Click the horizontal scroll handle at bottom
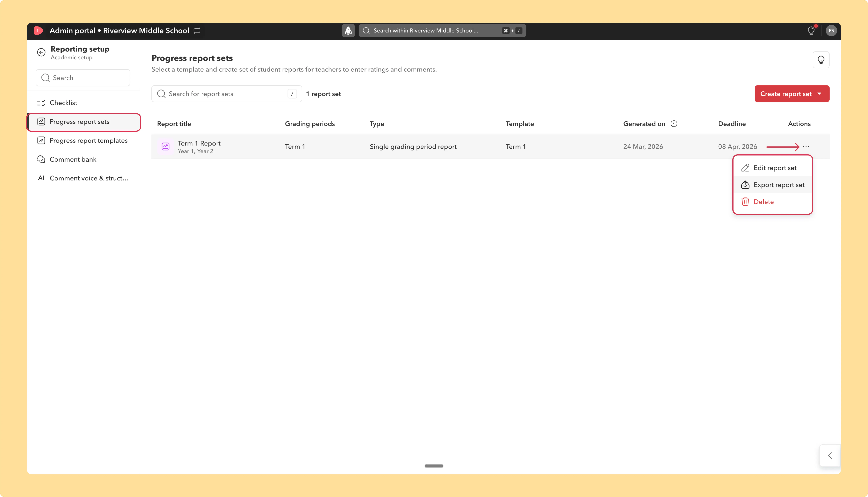 coord(434,466)
